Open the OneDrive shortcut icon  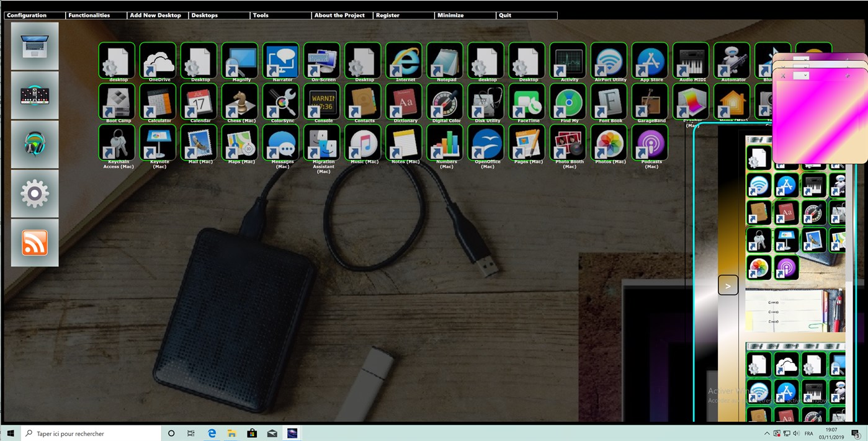pos(159,60)
